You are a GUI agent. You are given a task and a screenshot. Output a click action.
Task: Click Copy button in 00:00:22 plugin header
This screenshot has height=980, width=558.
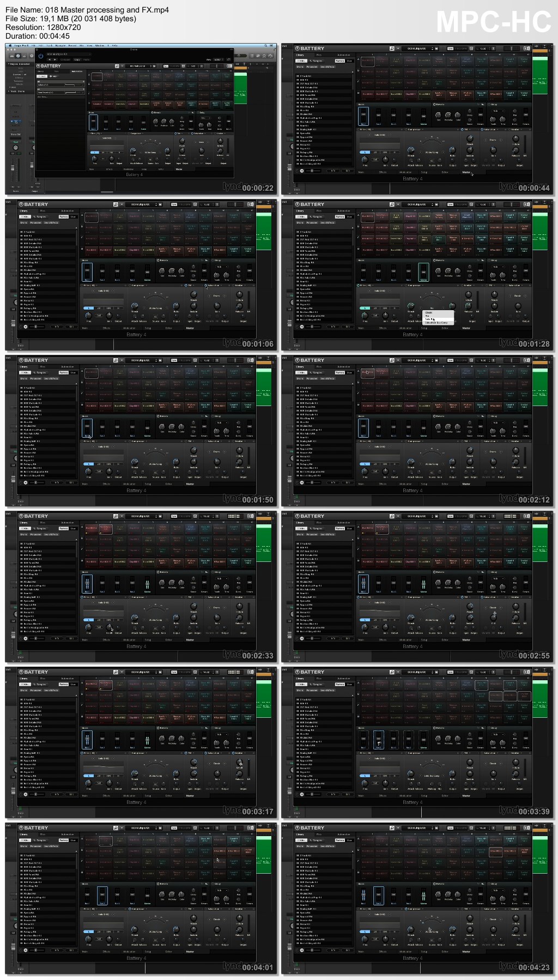pos(77,59)
